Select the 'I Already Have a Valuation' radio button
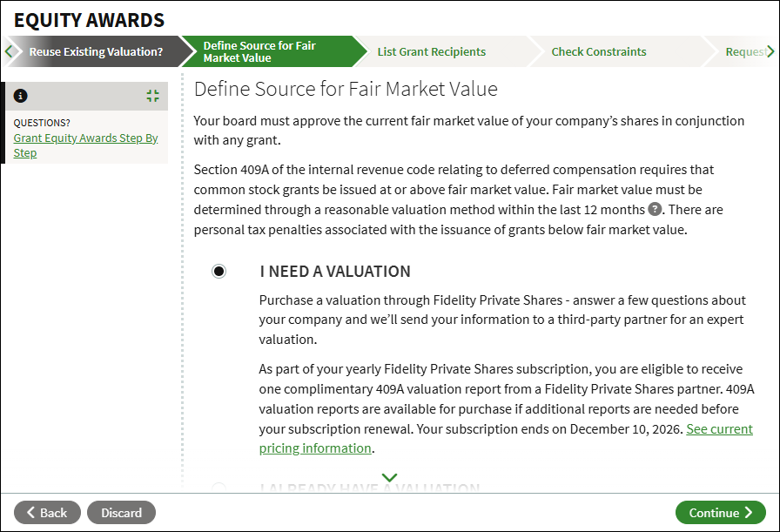This screenshot has width=780, height=532. pyautogui.click(x=219, y=488)
